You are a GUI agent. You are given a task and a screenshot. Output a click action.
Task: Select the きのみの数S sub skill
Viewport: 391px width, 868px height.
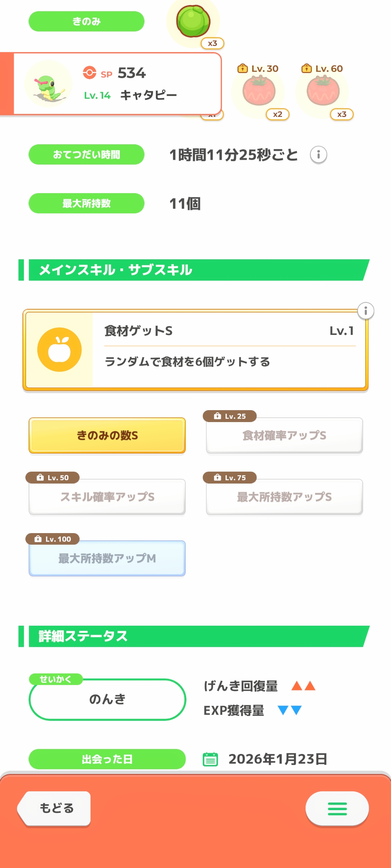click(x=107, y=435)
